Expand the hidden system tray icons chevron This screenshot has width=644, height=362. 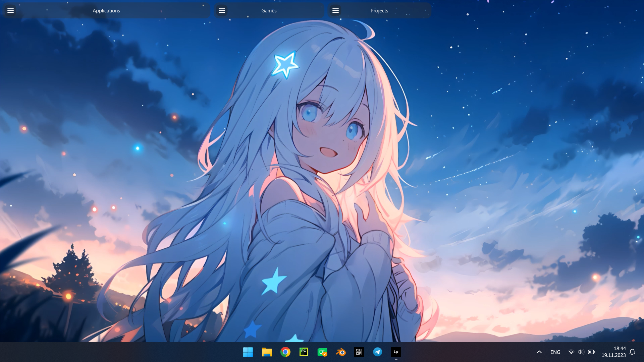(x=539, y=352)
